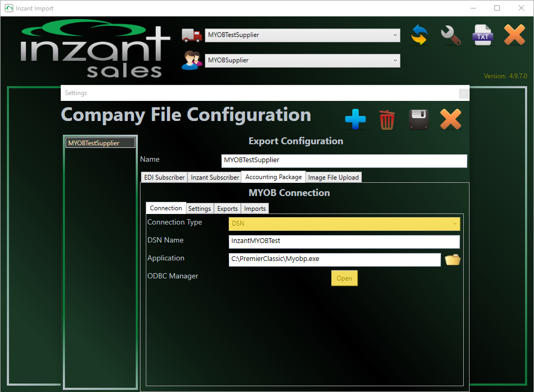Expand the MYOBSupplier dropdown

(x=303, y=60)
